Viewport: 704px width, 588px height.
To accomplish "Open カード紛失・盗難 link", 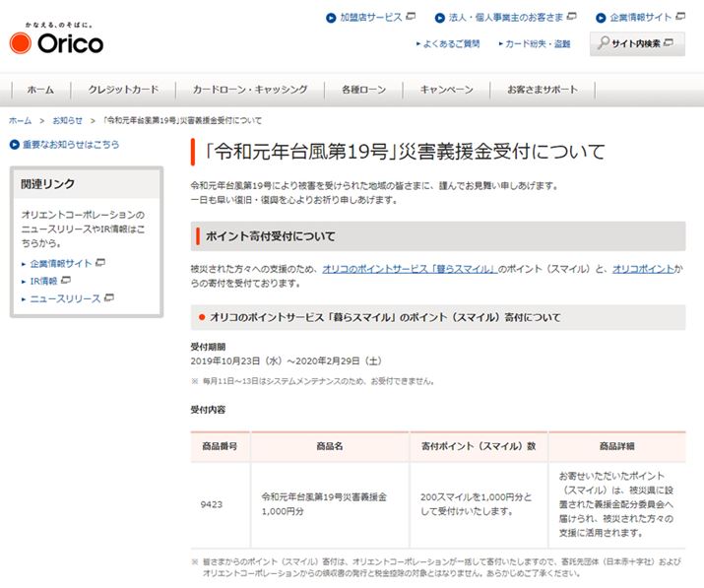I will coord(538,43).
